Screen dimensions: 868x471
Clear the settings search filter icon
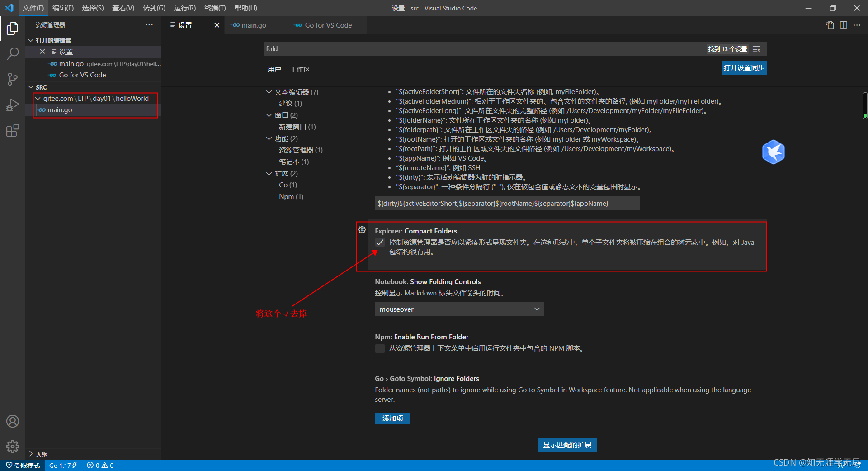click(757, 49)
